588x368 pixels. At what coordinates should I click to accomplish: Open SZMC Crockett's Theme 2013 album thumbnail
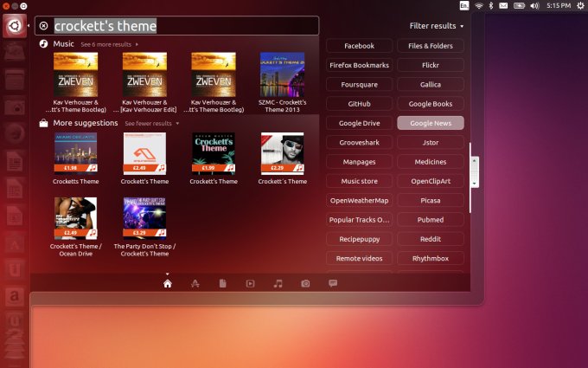pos(282,74)
